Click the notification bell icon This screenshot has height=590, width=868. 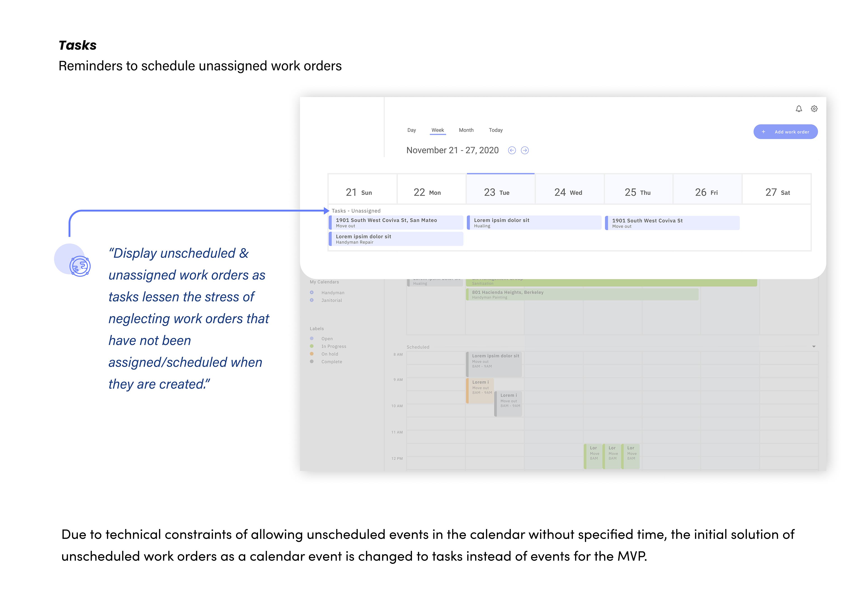click(799, 109)
